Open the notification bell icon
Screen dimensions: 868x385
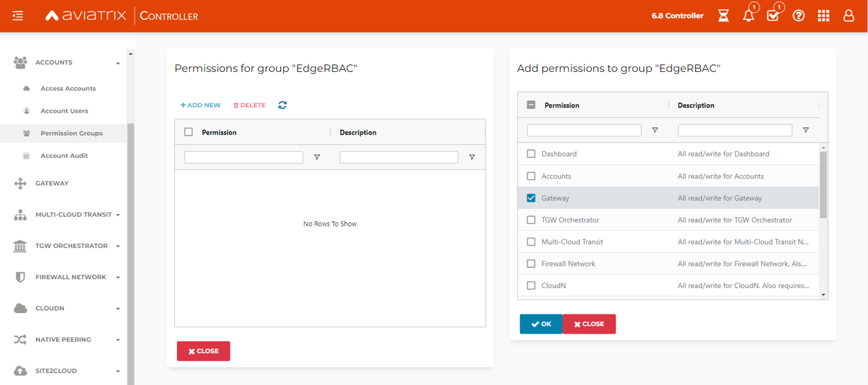tap(749, 16)
